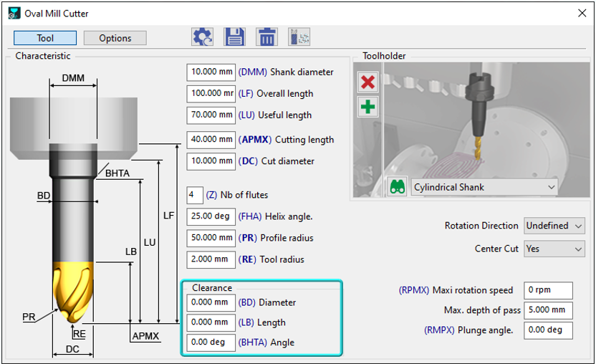596x364 pixels.
Task: Open the Cylindrical Shank toolholder dropdown
Action: pyautogui.click(x=484, y=187)
